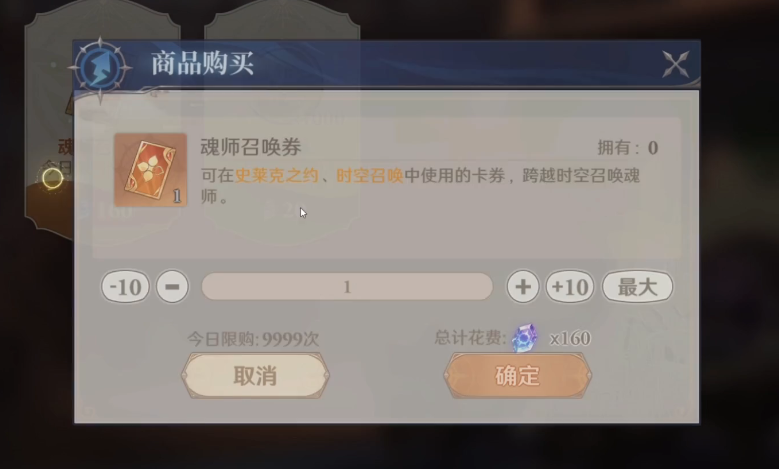Open the 时空召唤 highlighted link
779x469 pixels.
tap(370, 175)
